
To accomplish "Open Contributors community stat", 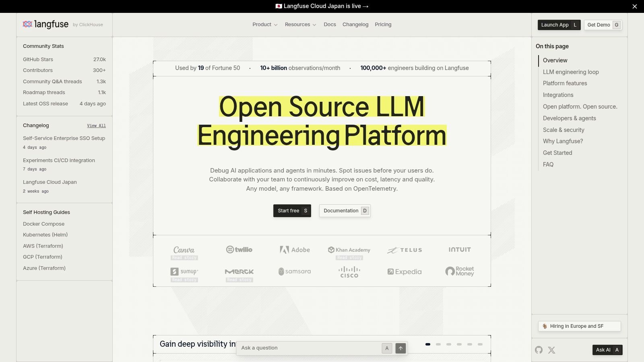I will pyautogui.click(x=64, y=70).
